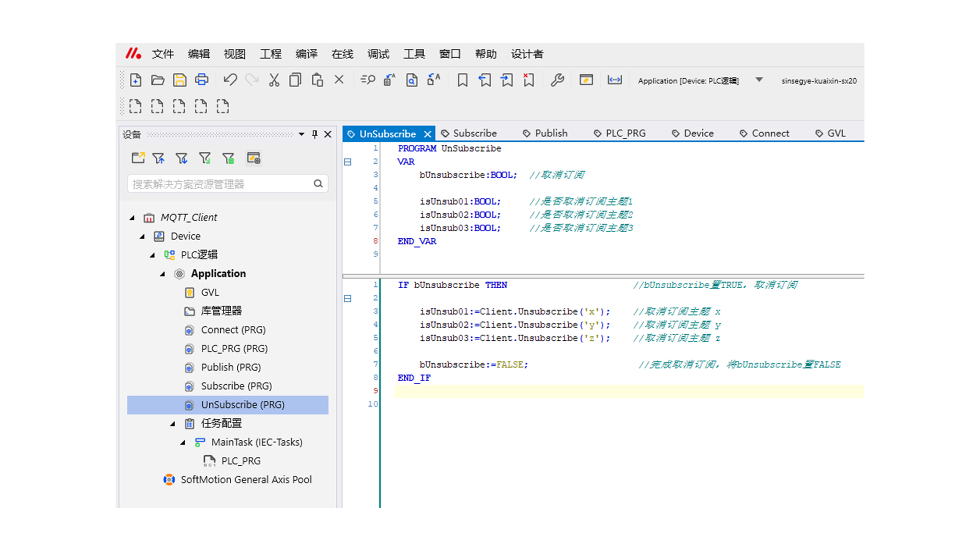Click the Print icon
980x551 pixels.
tap(202, 80)
